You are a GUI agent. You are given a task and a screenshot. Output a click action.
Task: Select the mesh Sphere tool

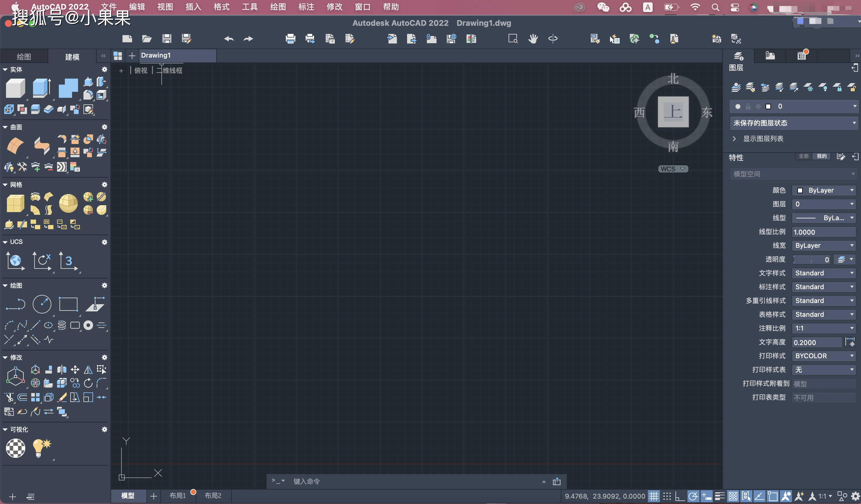click(68, 203)
